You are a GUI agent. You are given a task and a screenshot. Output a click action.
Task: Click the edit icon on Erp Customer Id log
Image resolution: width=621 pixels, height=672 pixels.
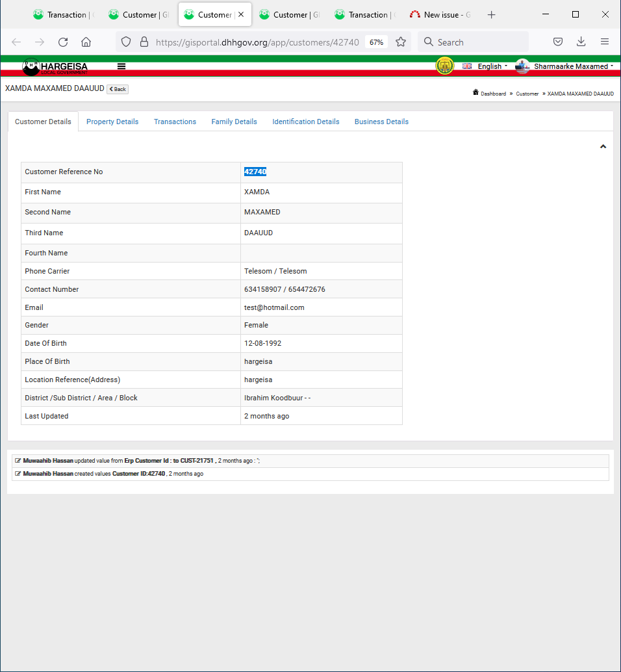(x=18, y=461)
